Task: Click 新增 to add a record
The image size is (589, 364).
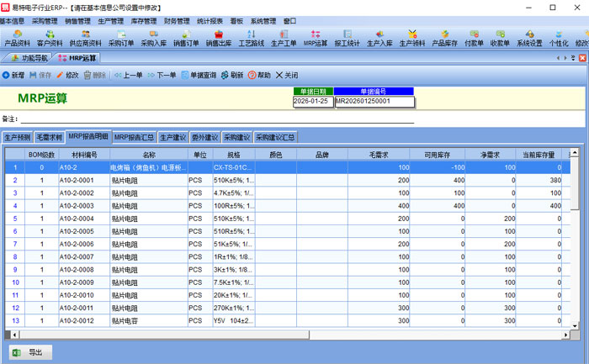Action: pos(13,75)
